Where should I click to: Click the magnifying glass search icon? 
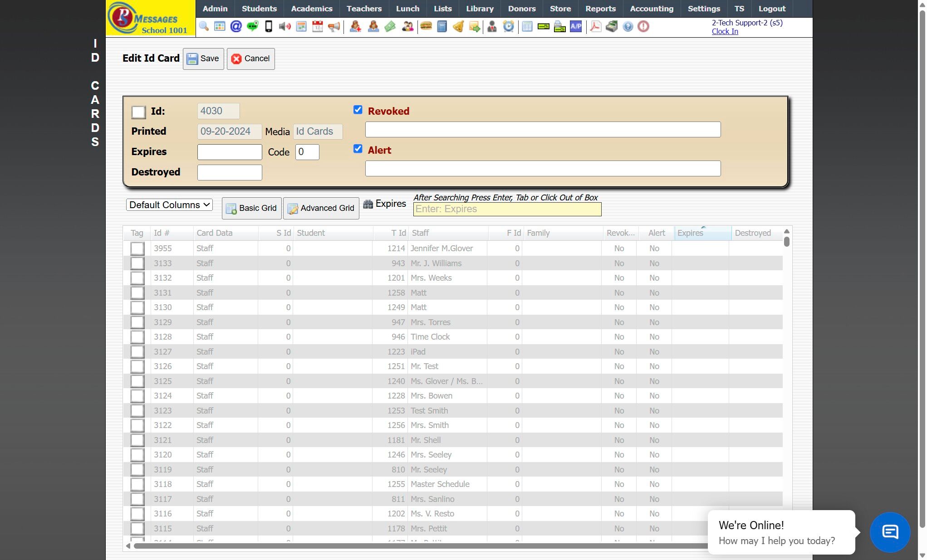coord(204,27)
